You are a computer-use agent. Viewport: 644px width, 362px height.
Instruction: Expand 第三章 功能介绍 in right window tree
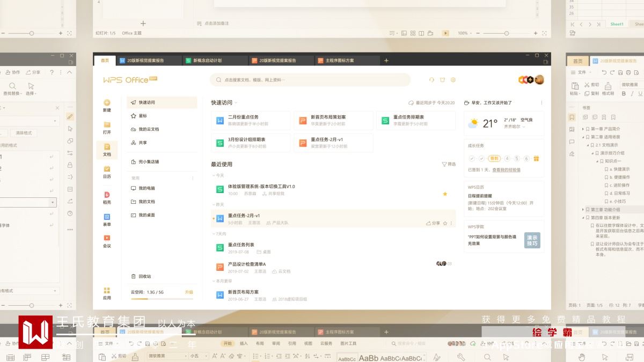point(584,210)
